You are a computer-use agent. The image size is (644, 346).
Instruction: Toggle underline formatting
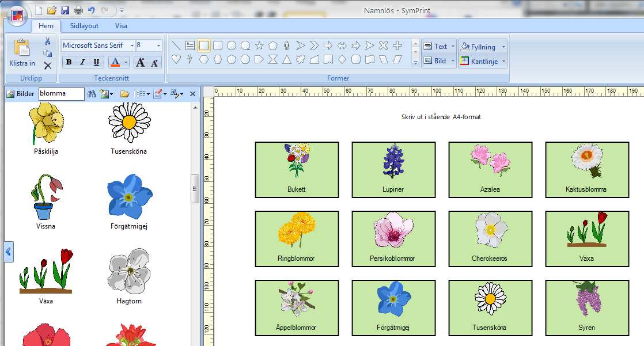pyautogui.click(x=97, y=62)
